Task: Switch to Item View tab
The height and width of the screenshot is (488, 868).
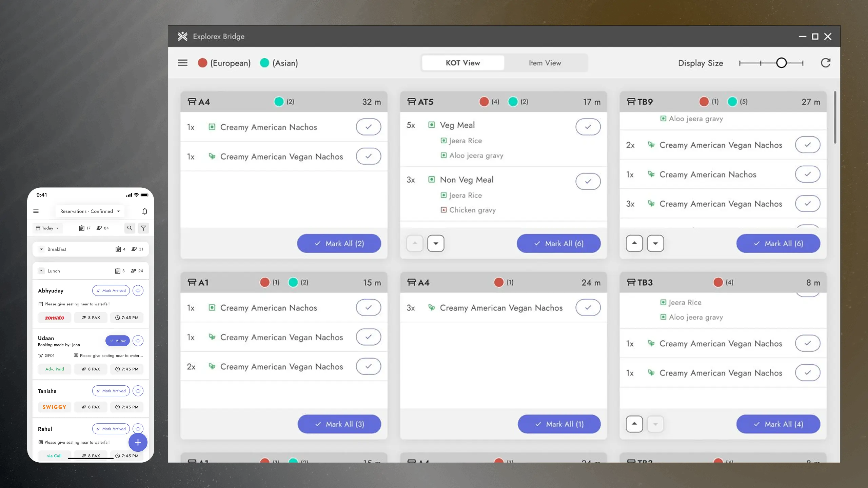Action: tap(545, 63)
